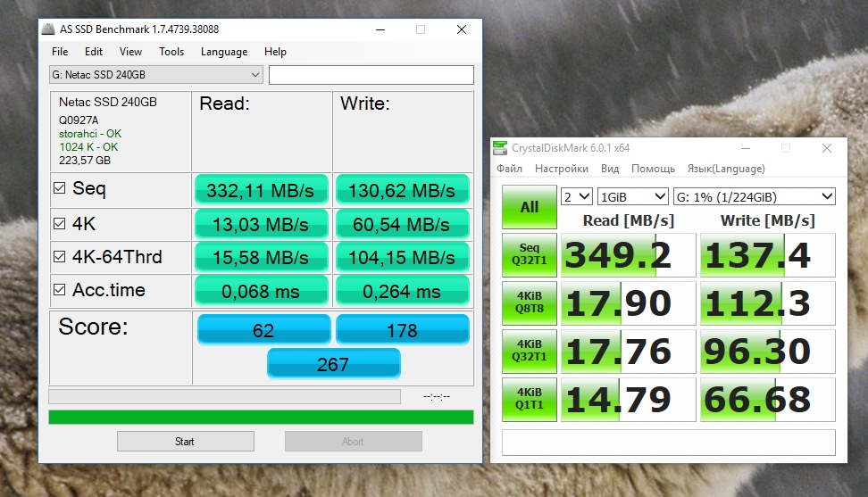Uncheck the 4K-64Thrd test checkbox
This screenshot has width=868, height=497.
[x=59, y=256]
